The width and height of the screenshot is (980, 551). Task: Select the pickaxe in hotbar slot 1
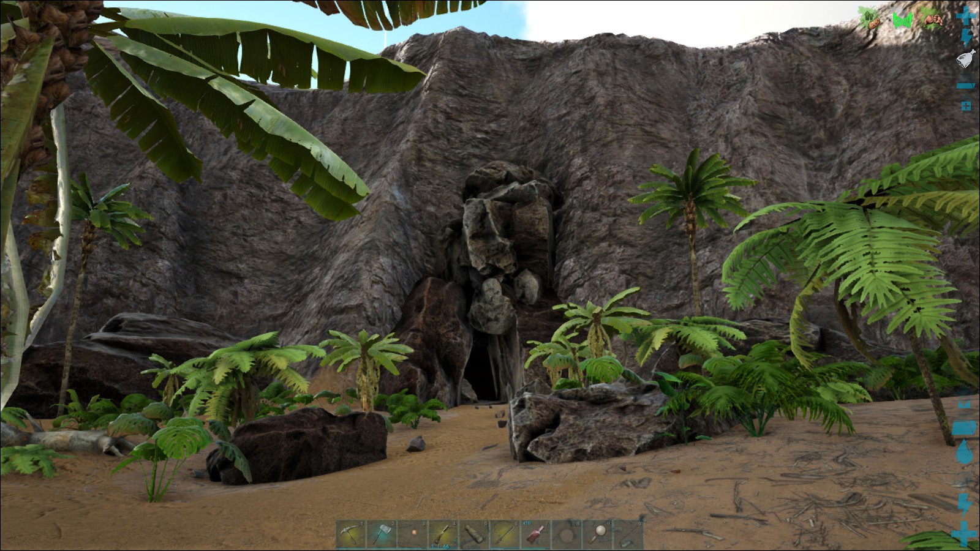pyautogui.click(x=351, y=534)
